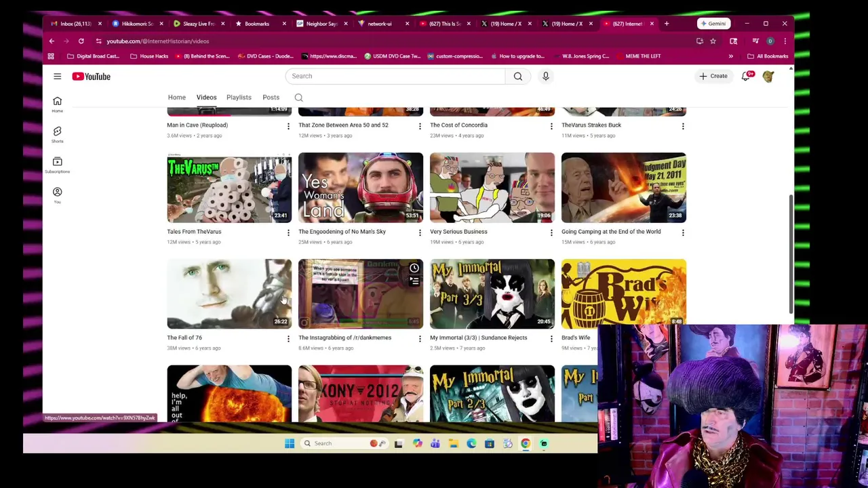Open the House Hacks bookmark folder
The image size is (868, 488).
click(149, 56)
